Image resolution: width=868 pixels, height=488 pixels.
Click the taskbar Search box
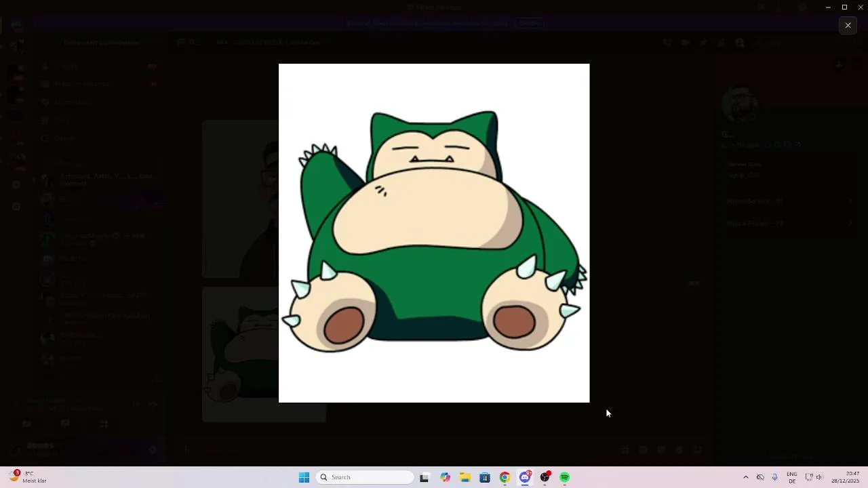366,477
